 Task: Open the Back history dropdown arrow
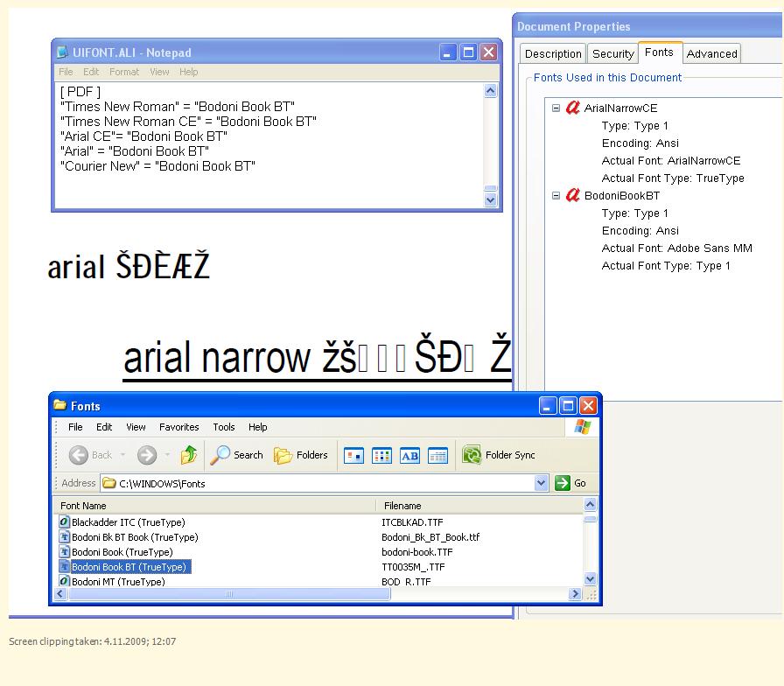coord(123,455)
